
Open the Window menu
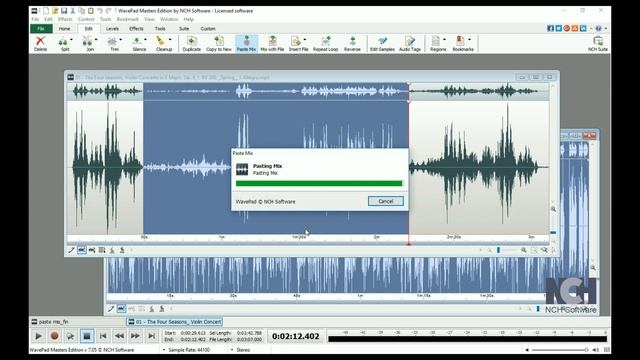pyautogui.click(x=169, y=19)
